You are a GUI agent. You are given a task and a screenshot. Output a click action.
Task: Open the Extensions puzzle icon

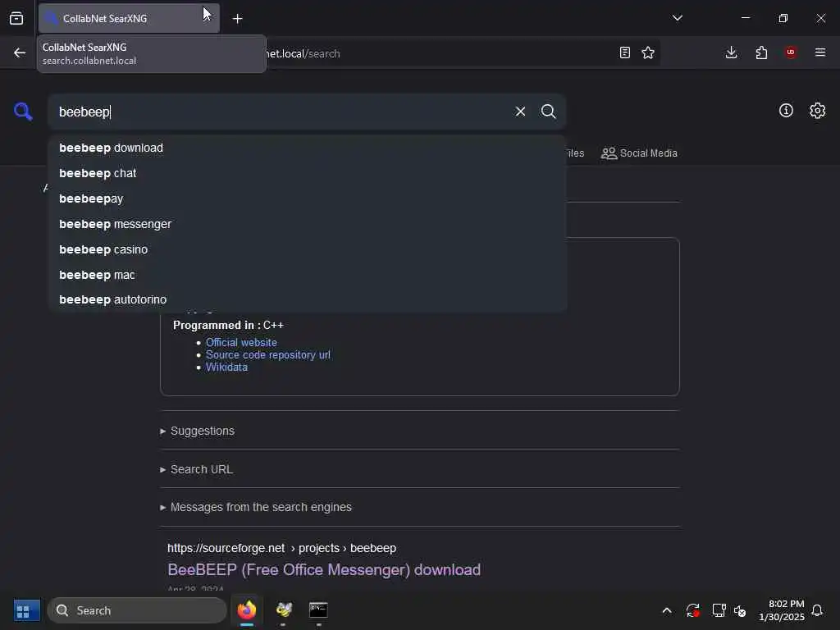pyautogui.click(x=761, y=52)
